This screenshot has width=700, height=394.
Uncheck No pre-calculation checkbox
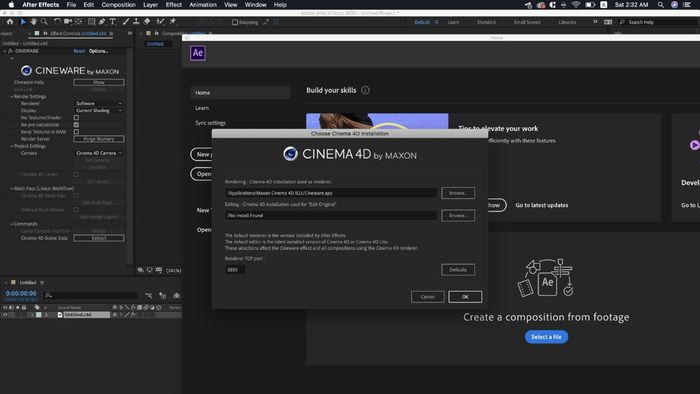76,125
